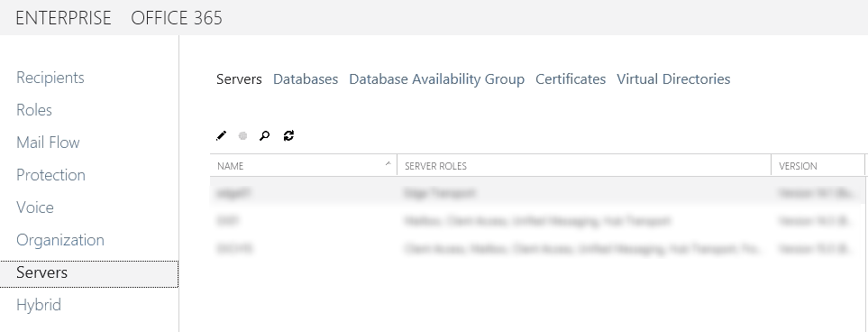Viewport: 868px width, 332px height.
Task: Open the Hybrid section
Action: pos(39,306)
